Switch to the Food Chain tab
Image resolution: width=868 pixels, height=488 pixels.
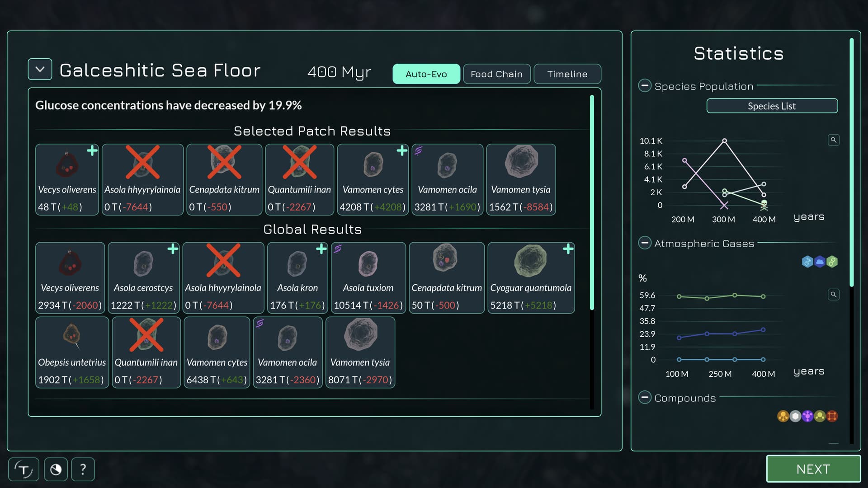tap(496, 74)
